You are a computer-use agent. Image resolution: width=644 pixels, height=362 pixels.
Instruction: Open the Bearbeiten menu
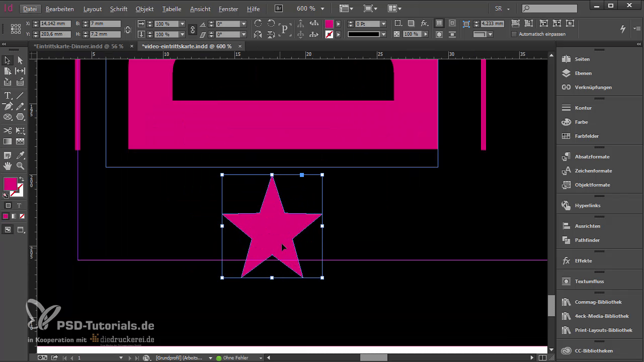pos(59,9)
